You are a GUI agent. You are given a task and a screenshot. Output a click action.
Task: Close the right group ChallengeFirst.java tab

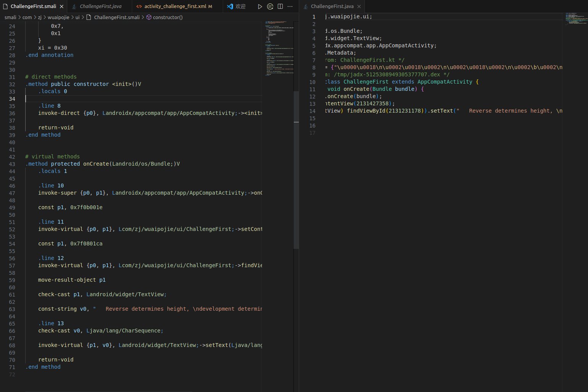click(x=359, y=6)
